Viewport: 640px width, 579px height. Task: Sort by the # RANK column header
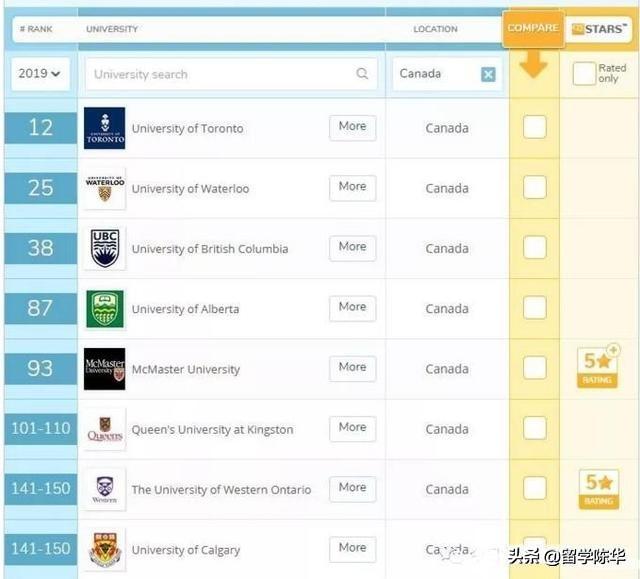(x=36, y=29)
